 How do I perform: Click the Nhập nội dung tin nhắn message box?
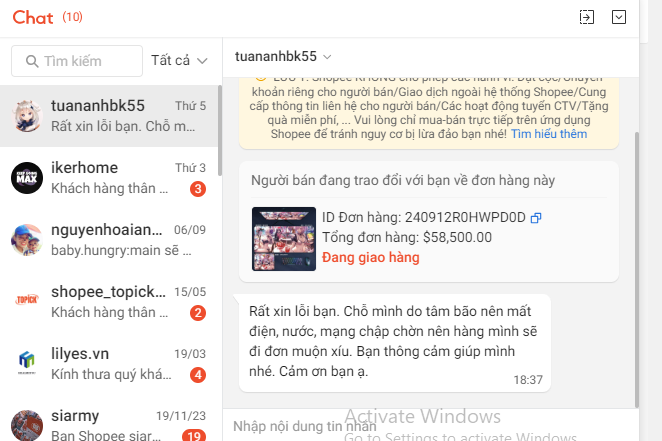click(x=431, y=426)
